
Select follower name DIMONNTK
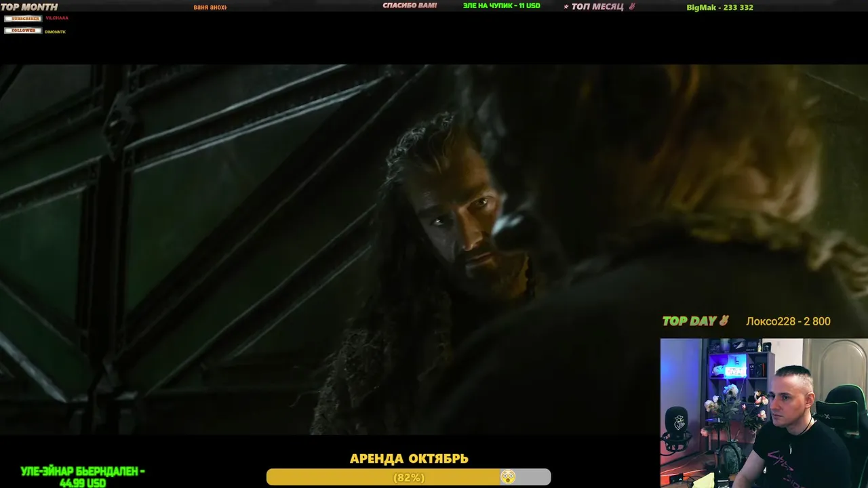click(56, 32)
